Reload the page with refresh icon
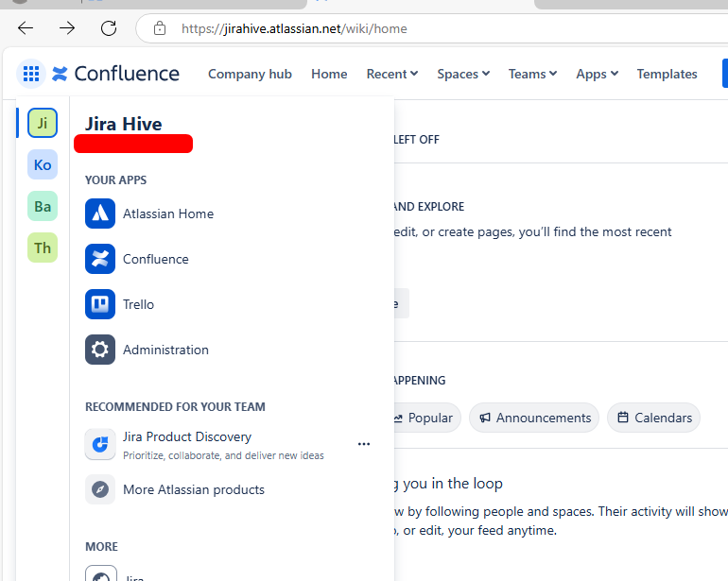 coord(109,28)
